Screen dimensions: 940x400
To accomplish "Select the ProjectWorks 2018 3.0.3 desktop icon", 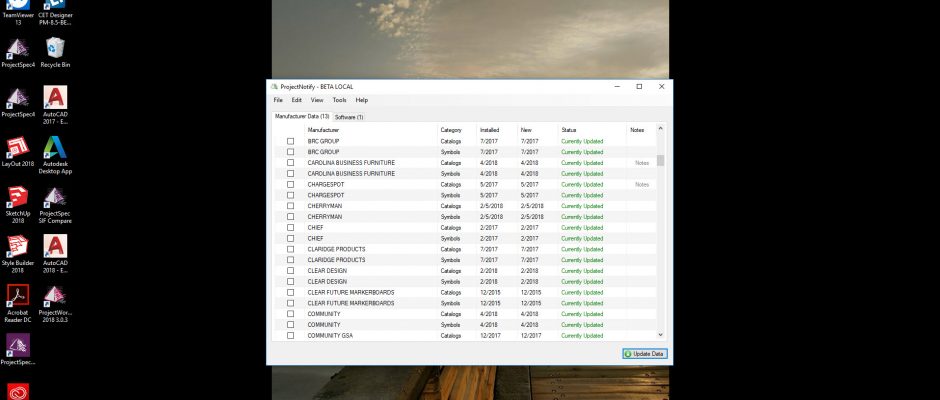I will 55,303.
